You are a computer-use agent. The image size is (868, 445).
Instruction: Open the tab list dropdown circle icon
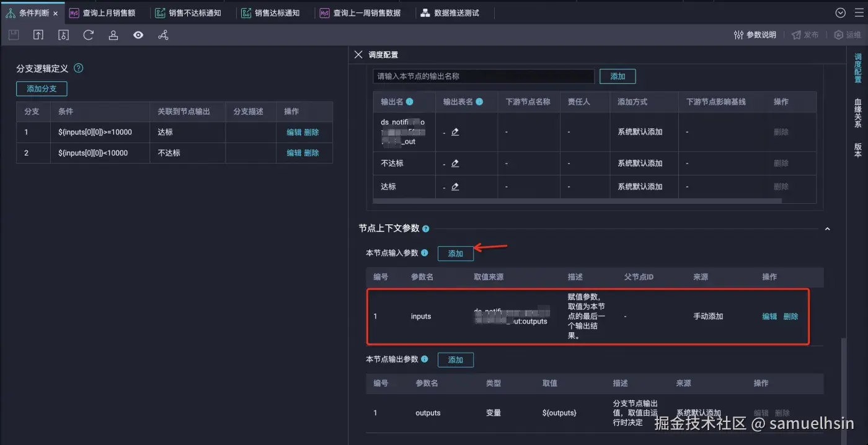[x=841, y=12]
